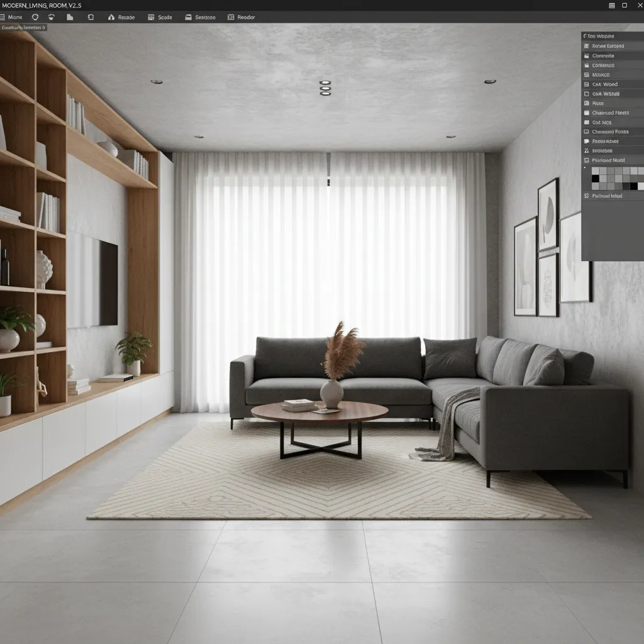This screenshot has height=644, width=644.
Task: Open the Render tool via its triangle icon
Action: pos(111,17)
